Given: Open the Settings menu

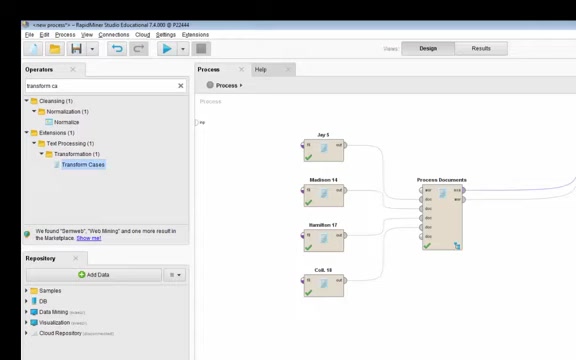Looking at the screenshot, I should point(166,35).
